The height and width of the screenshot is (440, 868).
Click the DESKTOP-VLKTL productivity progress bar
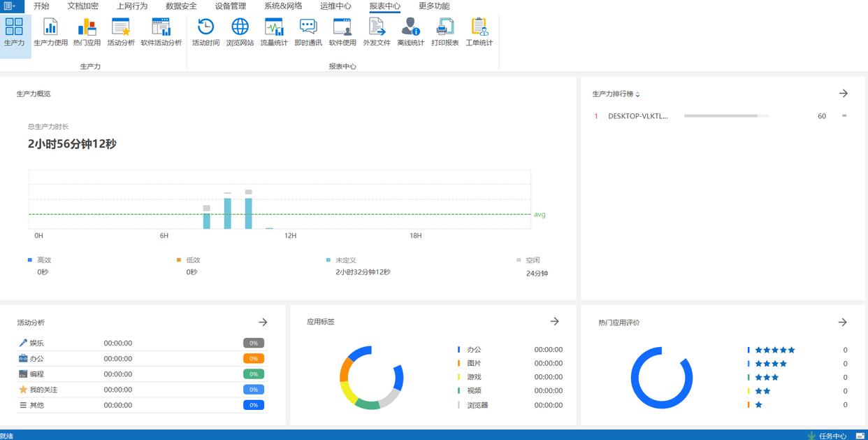tap(726, 116)
